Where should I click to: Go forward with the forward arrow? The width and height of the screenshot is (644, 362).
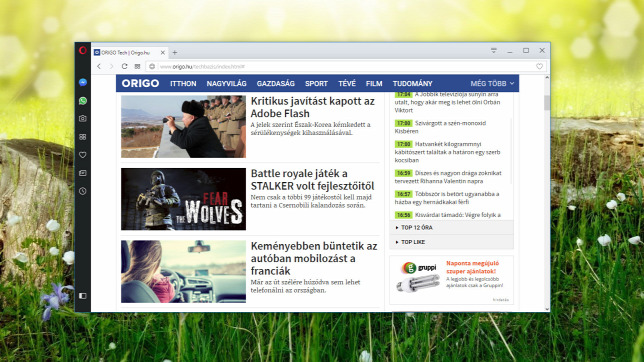[111, 66]
